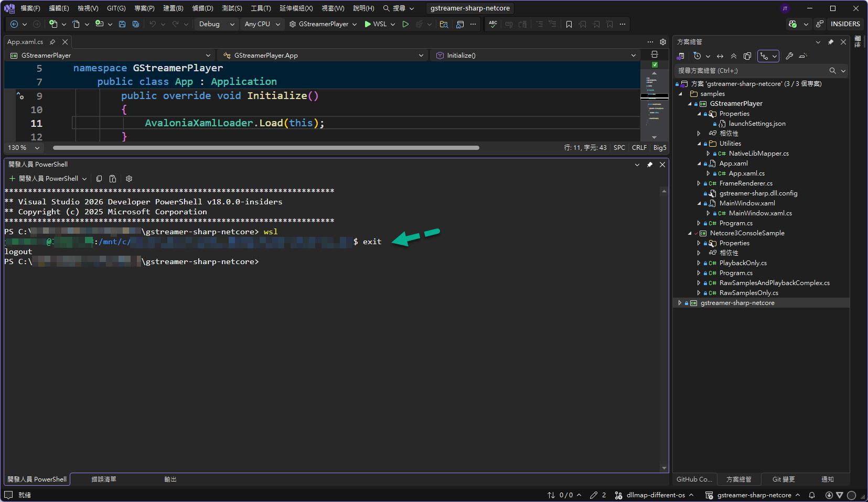
Task: Click the copy icon in PowerShell toolbar
Action: [x=99, y=179]
